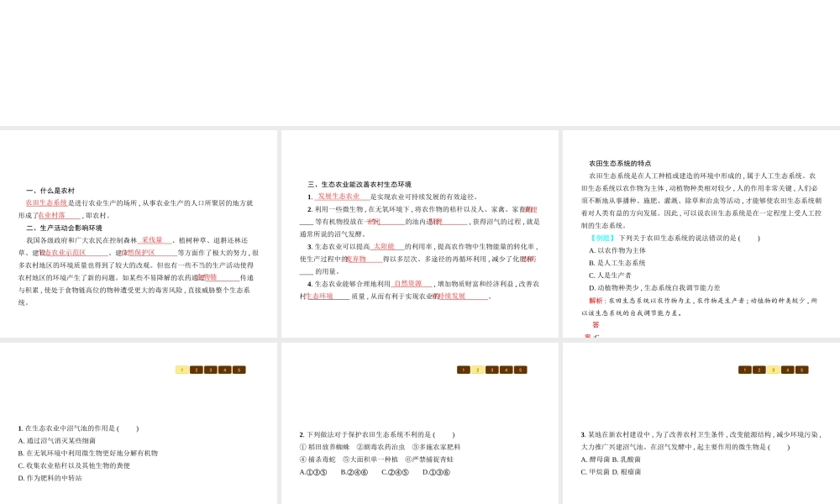
Task: Click option A. 以农作物为主体
Action: click(x=617, y=250)
